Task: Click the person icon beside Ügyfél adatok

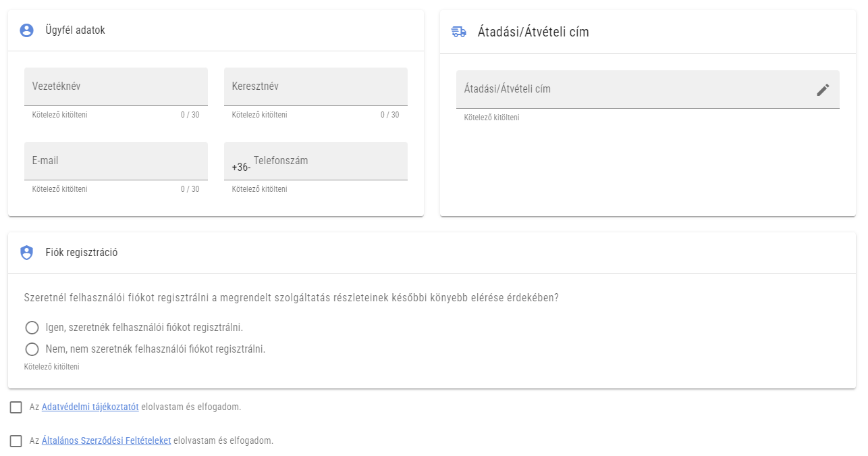Action: (26, 30)
